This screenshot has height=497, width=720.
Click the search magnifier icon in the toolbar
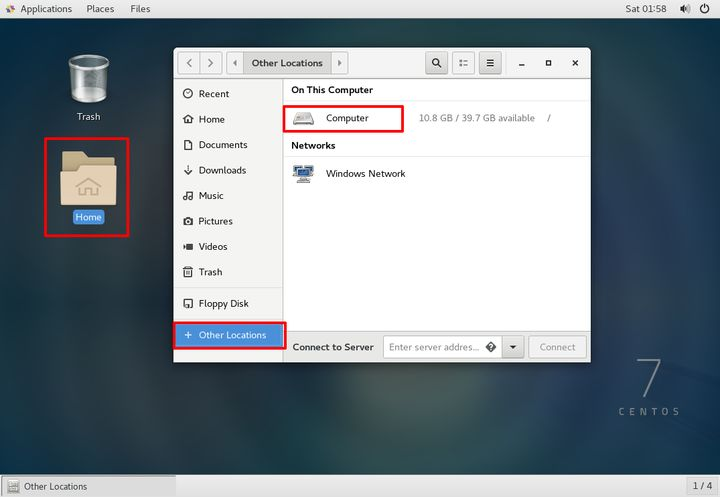[x=436, y=63]
